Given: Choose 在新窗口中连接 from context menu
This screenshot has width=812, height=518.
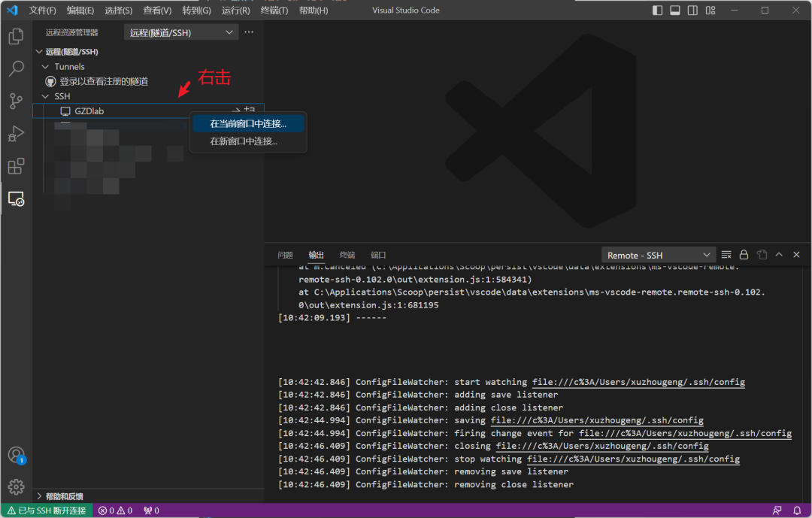Looking at the screenshot, I should pyautogui.click(x=248, y=141).
